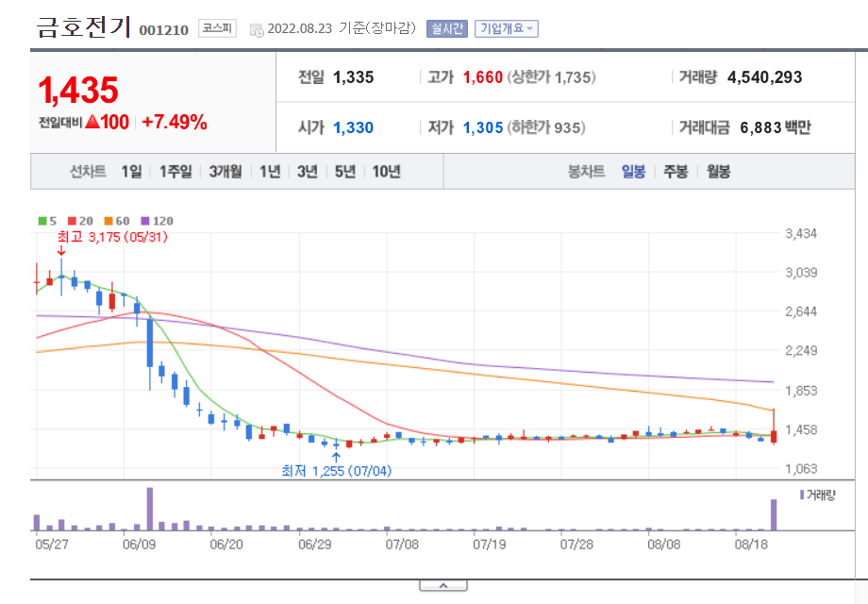The height and width of the screenshot is (604, 868).
Task: Click the calendar clock icon beside the date
Action: 257,30
